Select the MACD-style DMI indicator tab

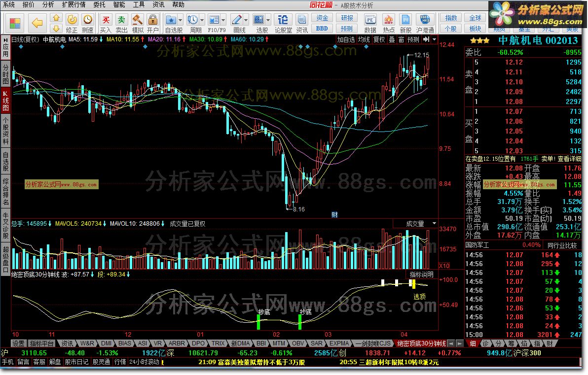106,343
